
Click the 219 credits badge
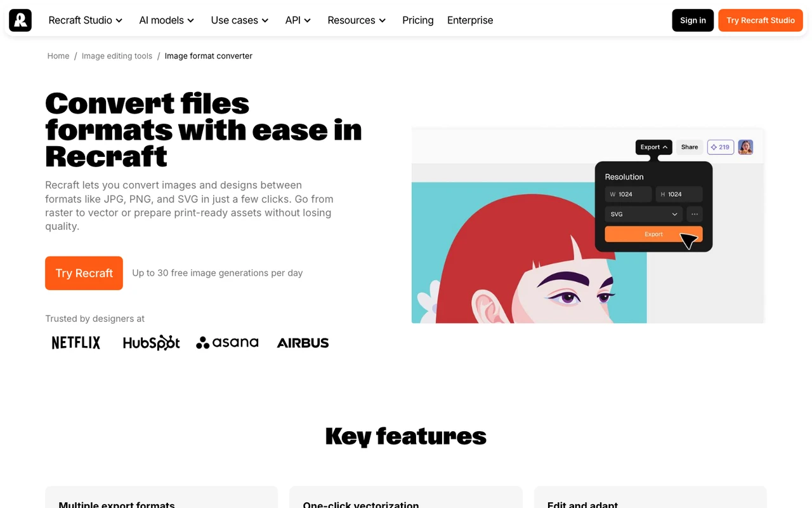(721, 147)
